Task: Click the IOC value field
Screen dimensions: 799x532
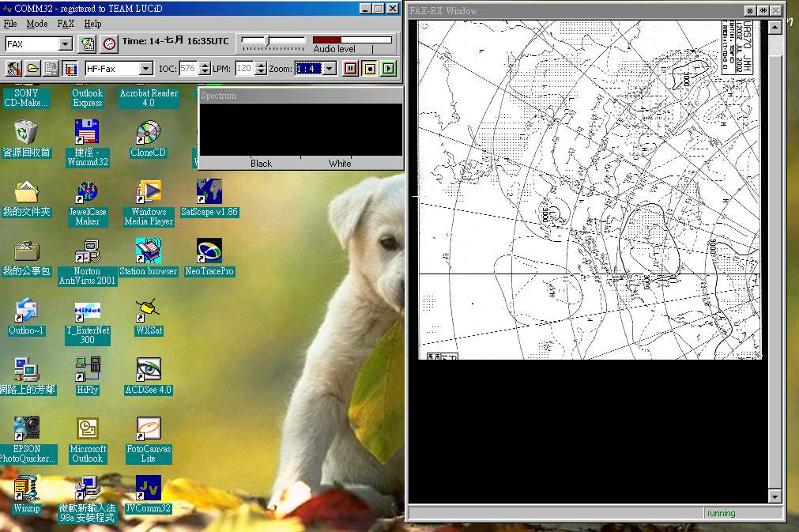Action: coord(188,68)
